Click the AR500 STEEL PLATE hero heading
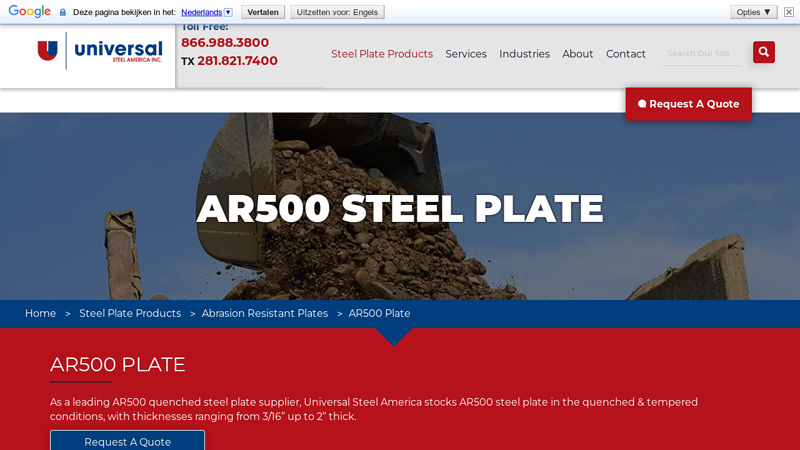This screenshot has height=450, width=800. (399, 208)
